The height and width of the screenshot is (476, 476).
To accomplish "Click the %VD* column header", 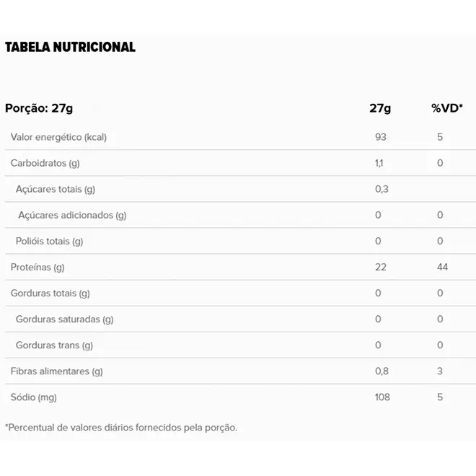I will tap(447, 108).
